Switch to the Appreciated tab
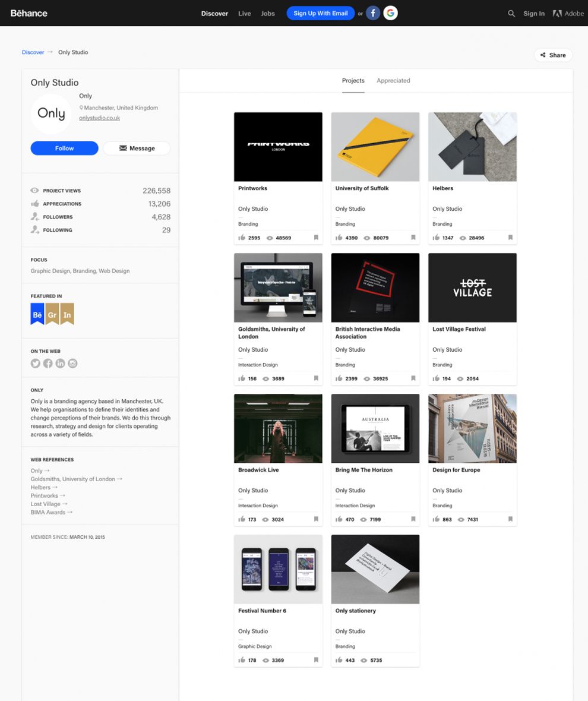This screenshot has width=588, height=701. click(x=393, y=80)
